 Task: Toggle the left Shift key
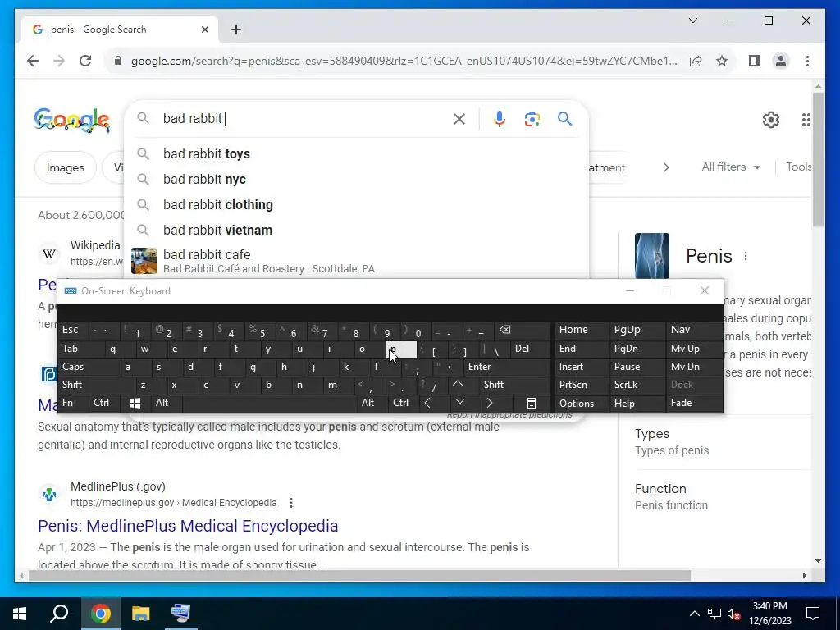95,385
